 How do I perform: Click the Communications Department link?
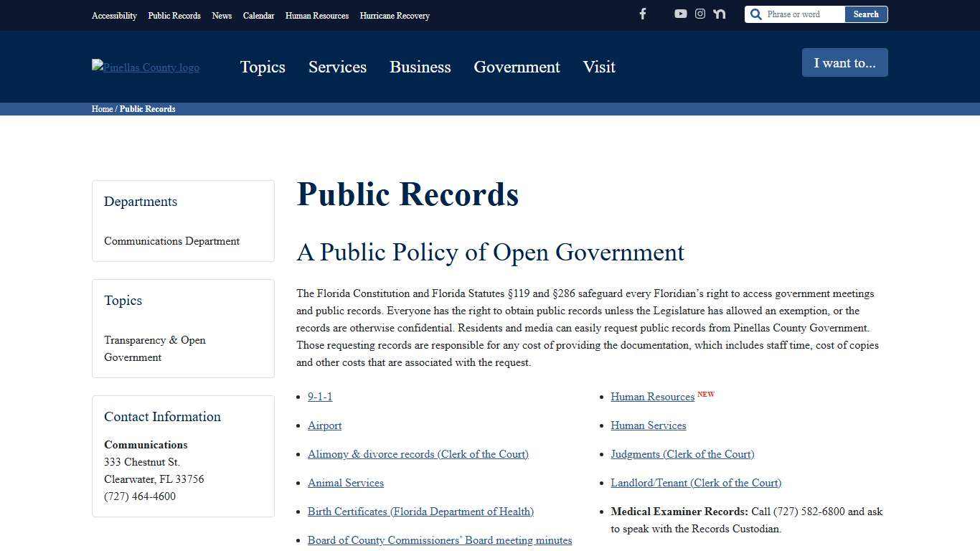click(171, 241)
